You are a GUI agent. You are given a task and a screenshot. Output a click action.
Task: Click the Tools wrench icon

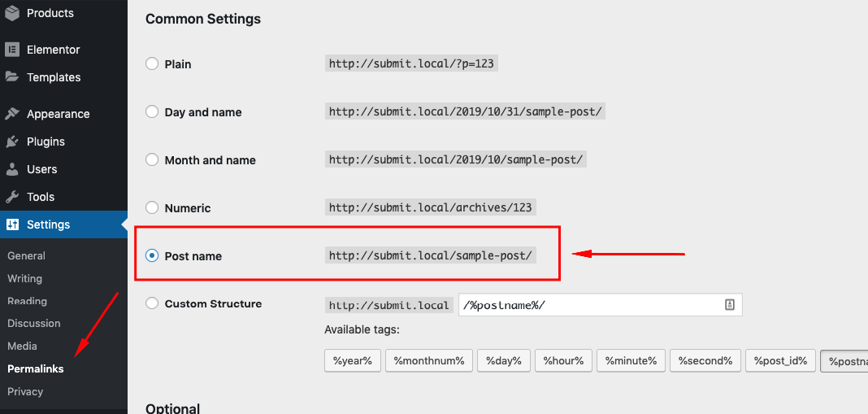click(x=12, y=197)
